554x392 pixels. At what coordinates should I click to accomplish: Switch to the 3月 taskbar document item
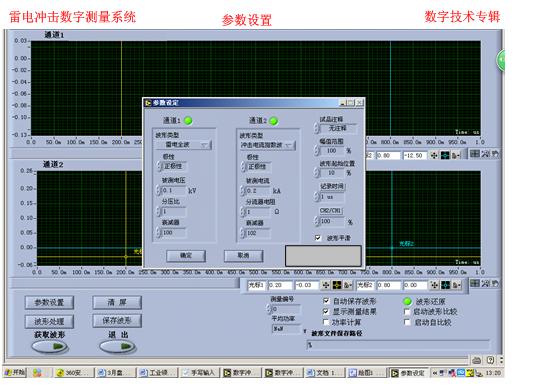[x=116, y=373]
